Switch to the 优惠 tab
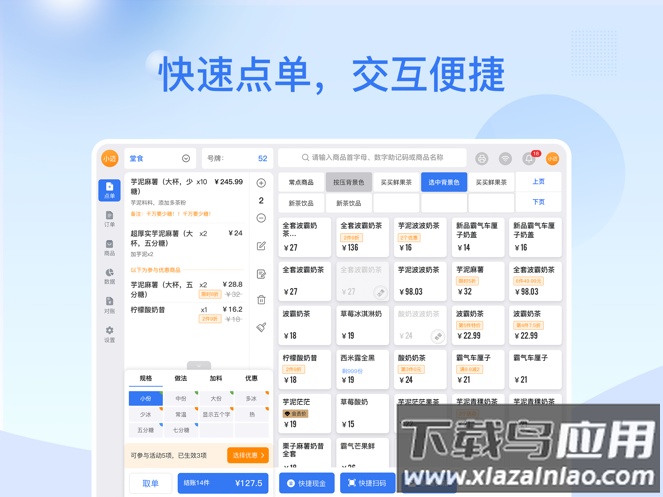Screen dimensions: 663x497 click(x=252, y=378)
